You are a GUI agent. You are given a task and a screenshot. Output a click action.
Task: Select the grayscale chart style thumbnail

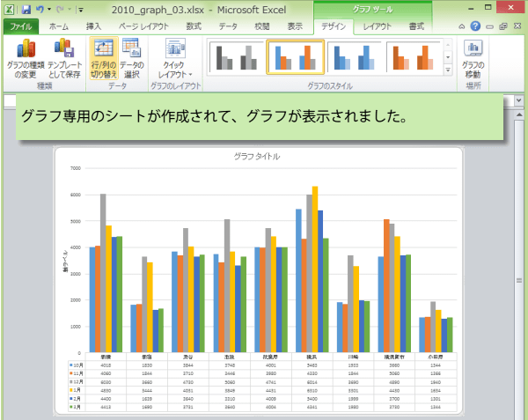[235, 57]
